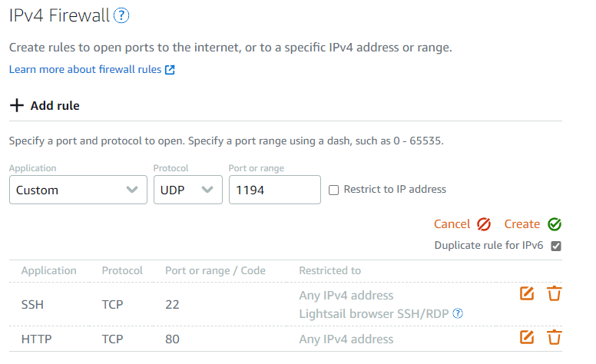
Task: Click the IPv4 Firewall help question icon
Action: [121, 15]
